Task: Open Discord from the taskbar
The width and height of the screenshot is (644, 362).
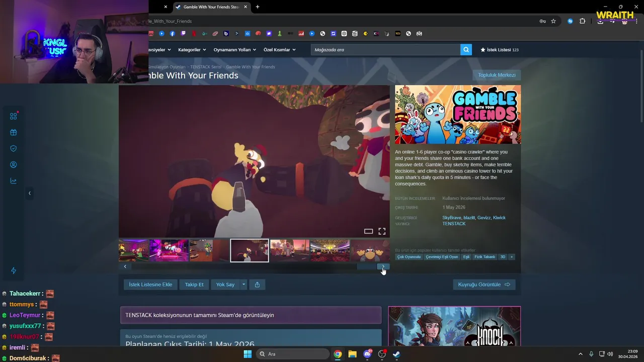Action: coord(367,354)
